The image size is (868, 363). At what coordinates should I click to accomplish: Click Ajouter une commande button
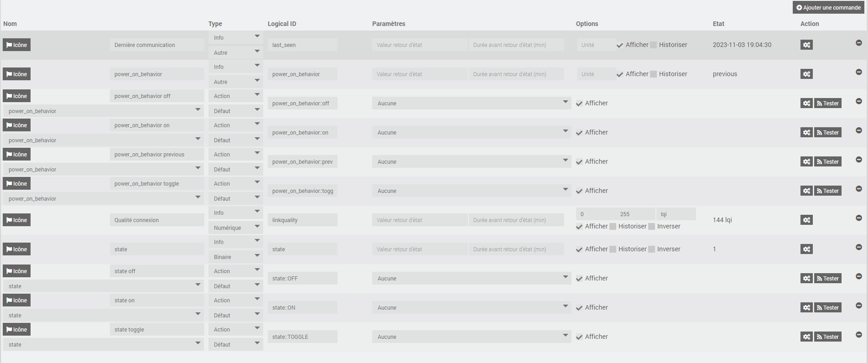828,7
